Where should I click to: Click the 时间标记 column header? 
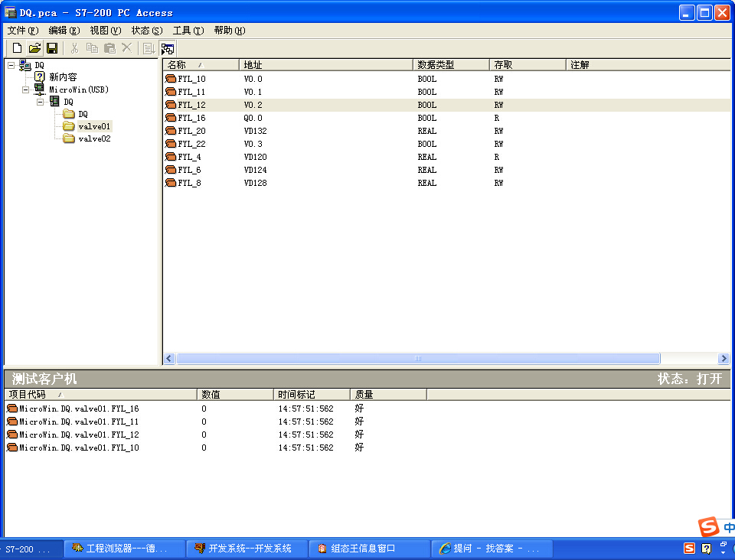pos(312,395)
